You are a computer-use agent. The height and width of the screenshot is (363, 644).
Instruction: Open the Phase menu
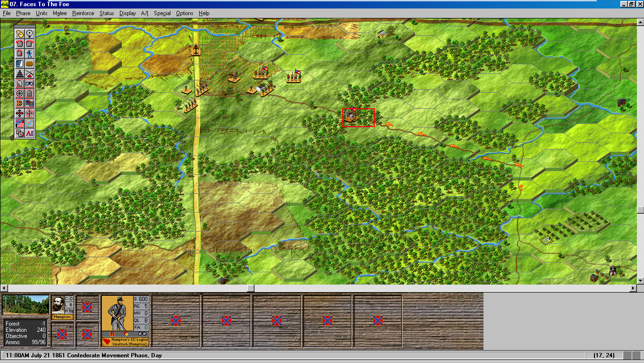pyautogui.click(x=23, y=13)
